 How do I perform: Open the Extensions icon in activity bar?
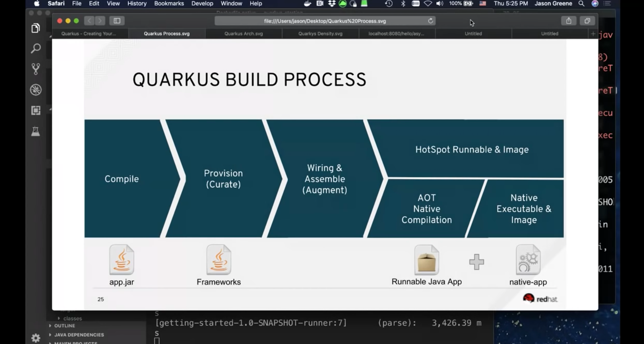[x=36, y=110]
